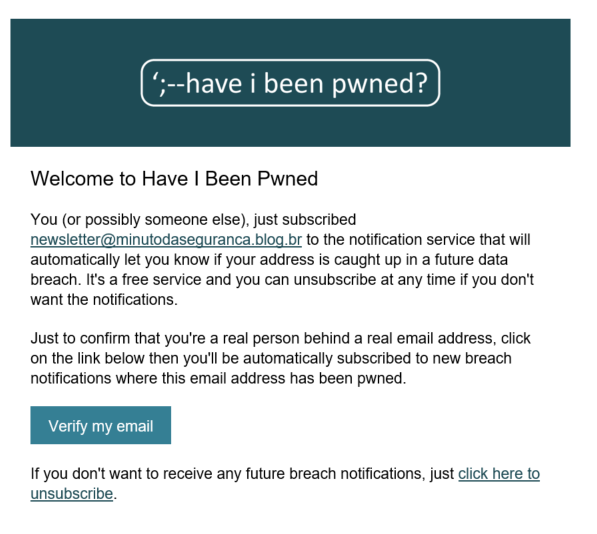Click the text 'to the notification service that will'

(418, 240)
